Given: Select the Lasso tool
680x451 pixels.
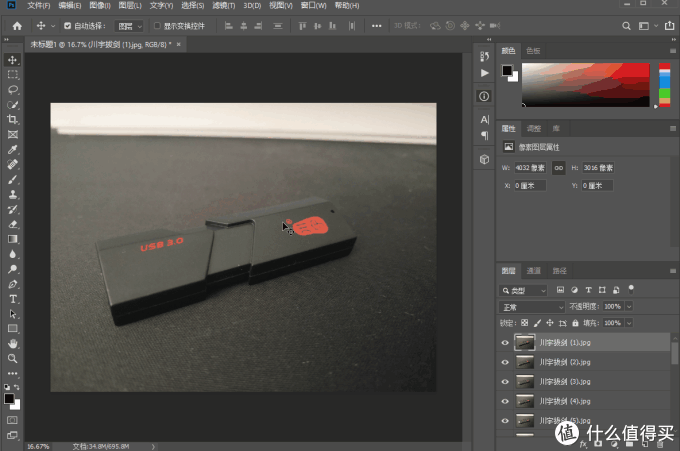Looking at the screenshot, I should [x=13, y=89].
